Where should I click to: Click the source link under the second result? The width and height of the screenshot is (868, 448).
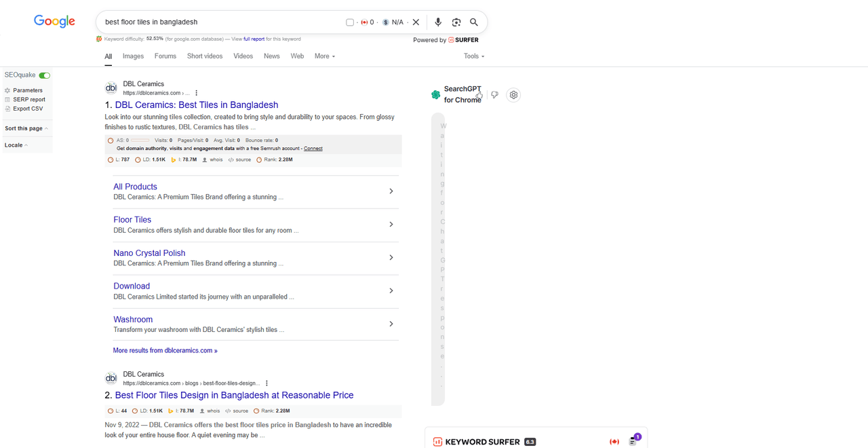237,411
